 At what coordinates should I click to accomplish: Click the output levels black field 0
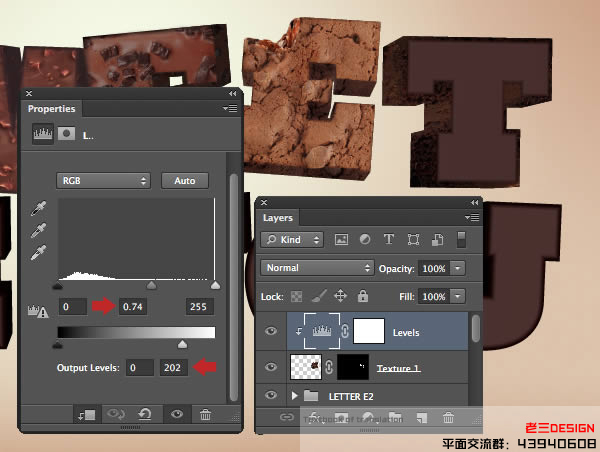click(140, 367)
